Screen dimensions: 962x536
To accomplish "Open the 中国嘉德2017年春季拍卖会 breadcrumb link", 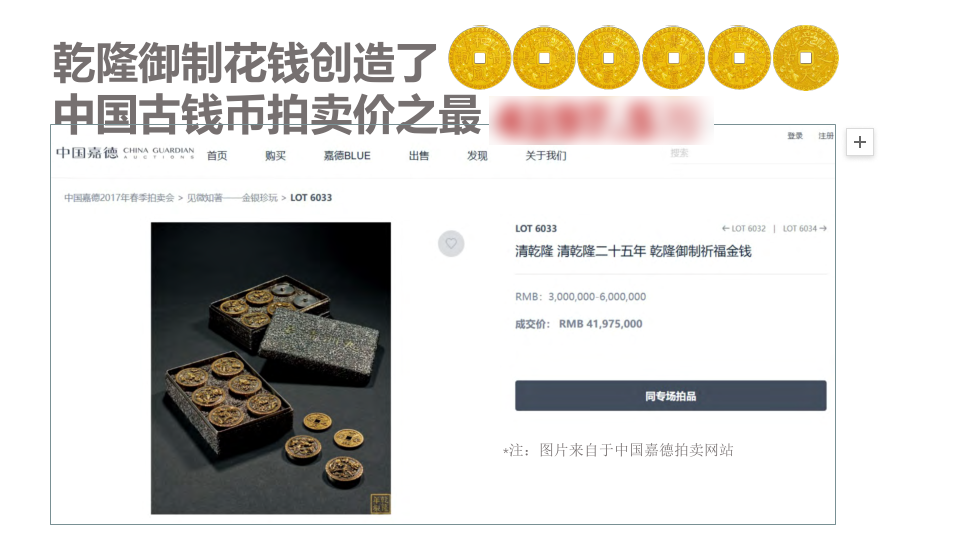I will pyautogui.click(x=119, y=197).
